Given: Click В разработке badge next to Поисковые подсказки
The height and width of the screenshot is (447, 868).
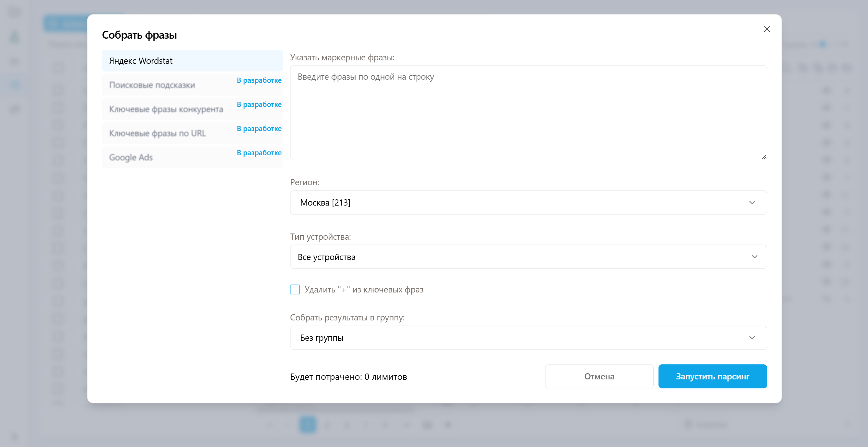Looking at the screenshot, I should (259, 80).
